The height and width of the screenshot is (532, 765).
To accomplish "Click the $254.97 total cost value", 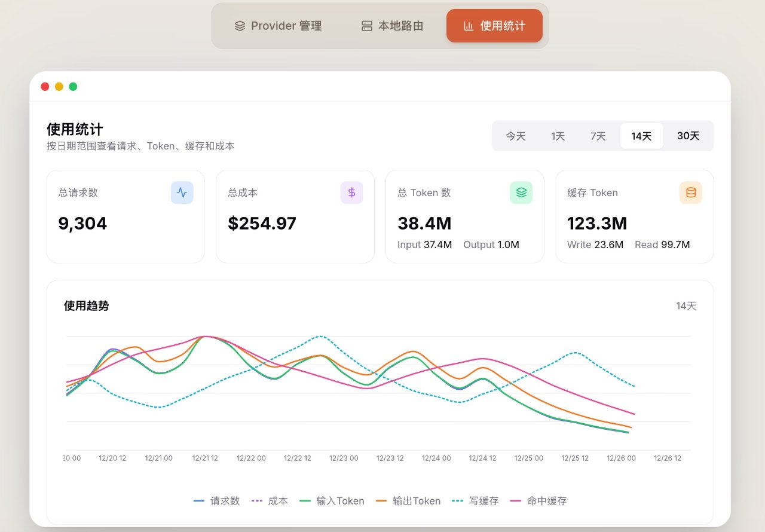I will [x=262, y=224].
